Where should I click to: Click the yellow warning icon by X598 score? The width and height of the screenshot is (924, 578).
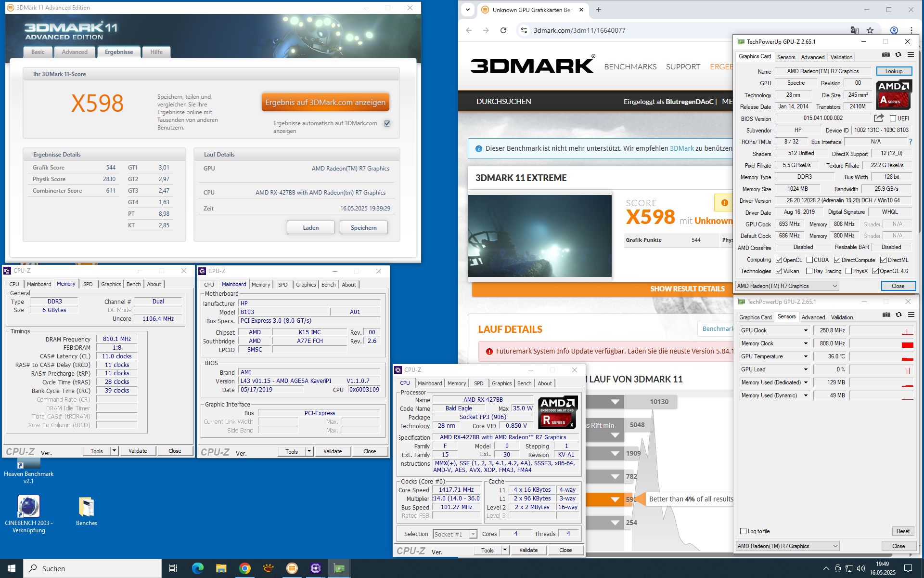tap(724, 203)
